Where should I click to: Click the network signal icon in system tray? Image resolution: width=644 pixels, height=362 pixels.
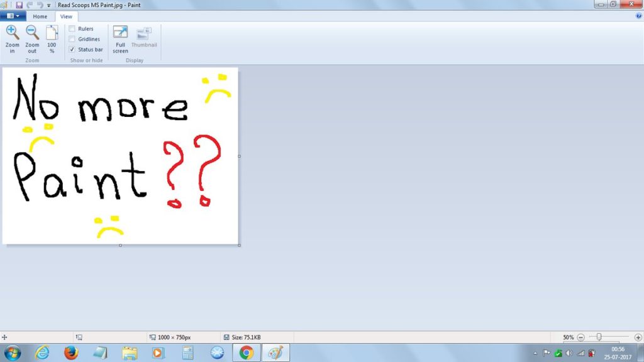(580, 353)
